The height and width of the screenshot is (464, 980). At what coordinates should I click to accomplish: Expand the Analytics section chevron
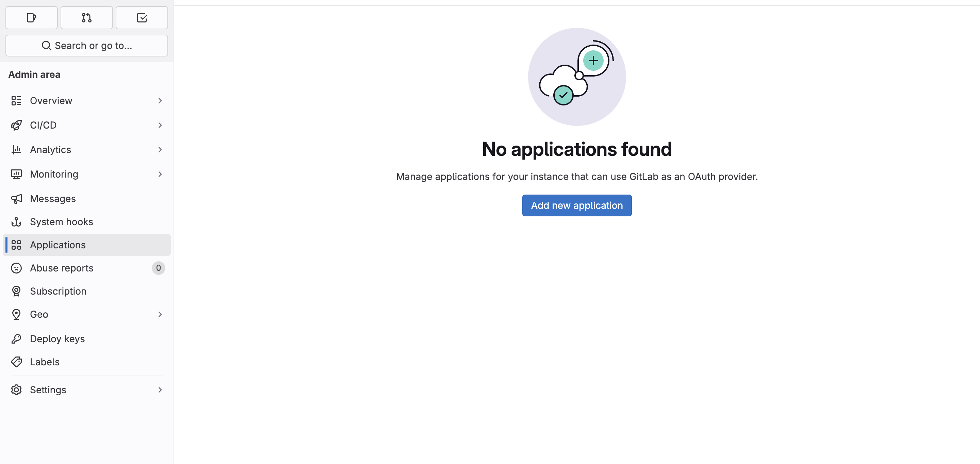[x=160, y=149]
